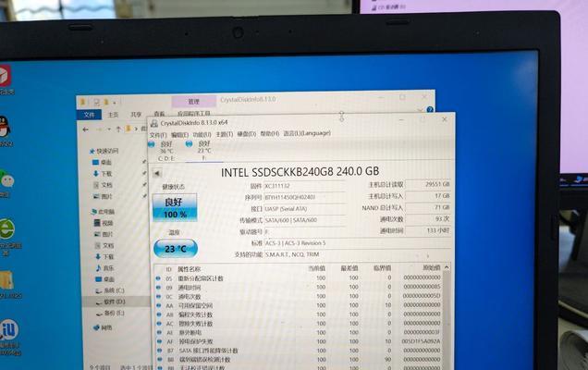This screenshot has width=588, height=370.
Task: Click the CrystalDiskInfo title bar app icon
Action: coord(154,124)
